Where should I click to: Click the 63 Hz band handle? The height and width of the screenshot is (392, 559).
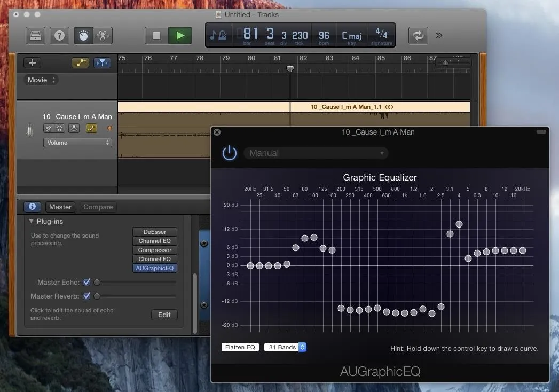point(296,248)
